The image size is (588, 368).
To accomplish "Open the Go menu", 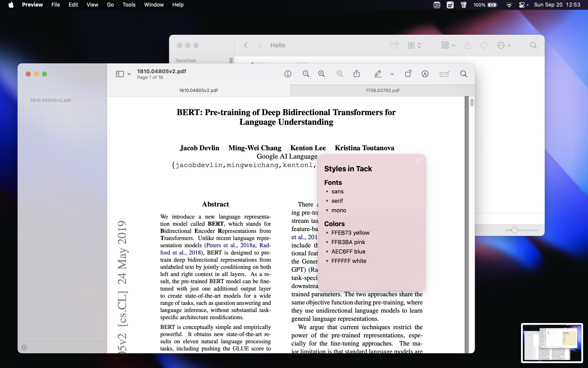I will coord(110,5).
